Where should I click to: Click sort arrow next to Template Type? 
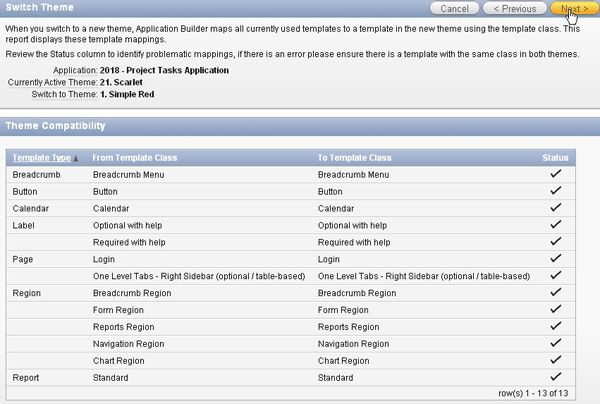76,158
